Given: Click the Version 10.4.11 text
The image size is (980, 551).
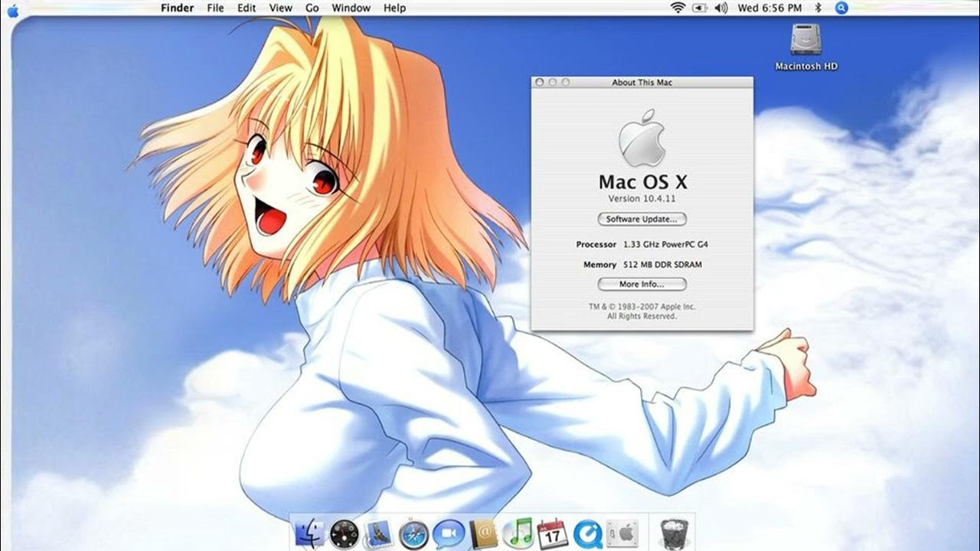Looking at the screenshot, I should click(x=642, y=199).
